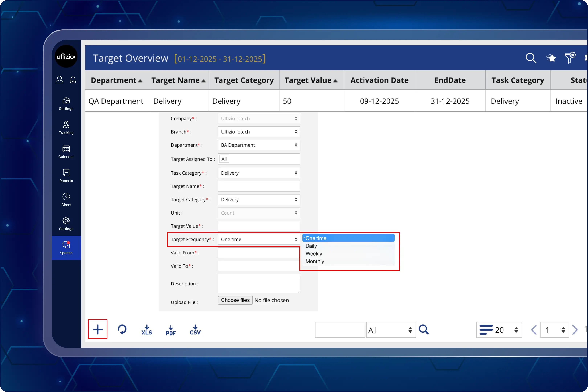Viewport: 588px width, 392px height.
Task: Open the Department dropdown
Action: coord(258,145)
